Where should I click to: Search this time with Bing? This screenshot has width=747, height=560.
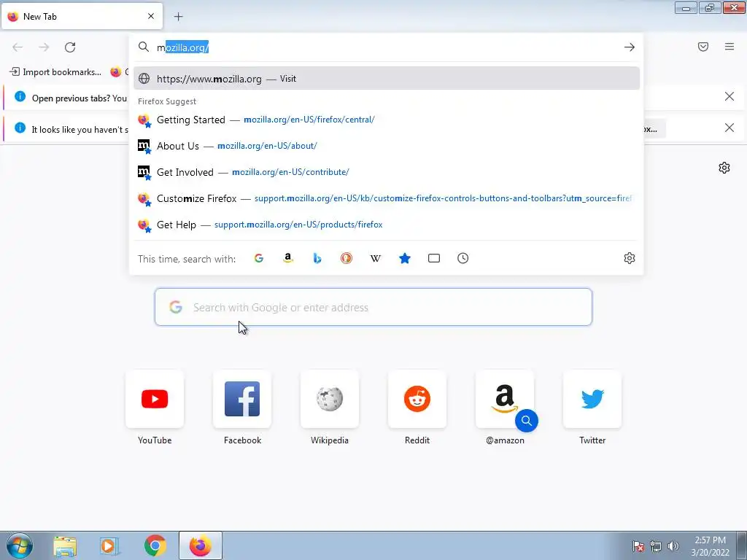pos(317,258)
